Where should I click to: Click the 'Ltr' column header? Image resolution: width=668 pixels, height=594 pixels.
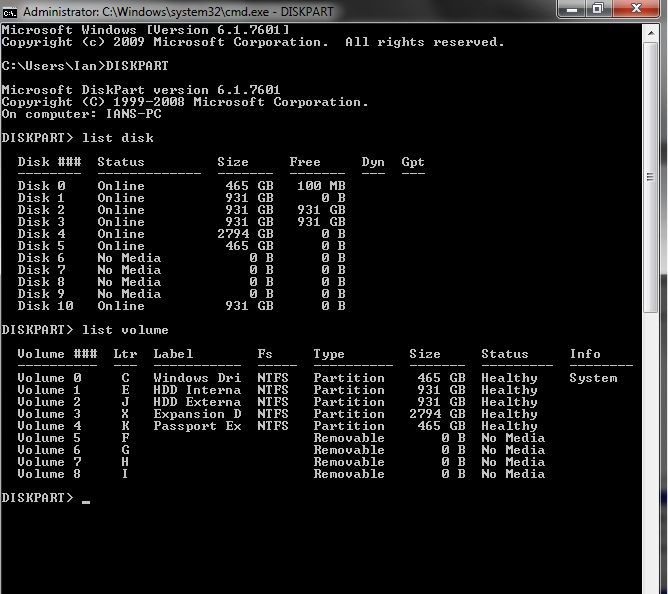[x=125, y=354]
